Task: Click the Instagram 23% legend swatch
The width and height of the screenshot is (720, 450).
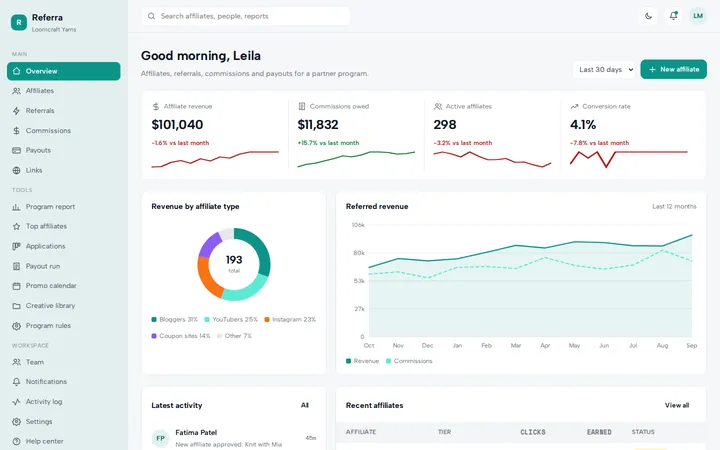Action: pyautogui.click(x=267, y=320)
